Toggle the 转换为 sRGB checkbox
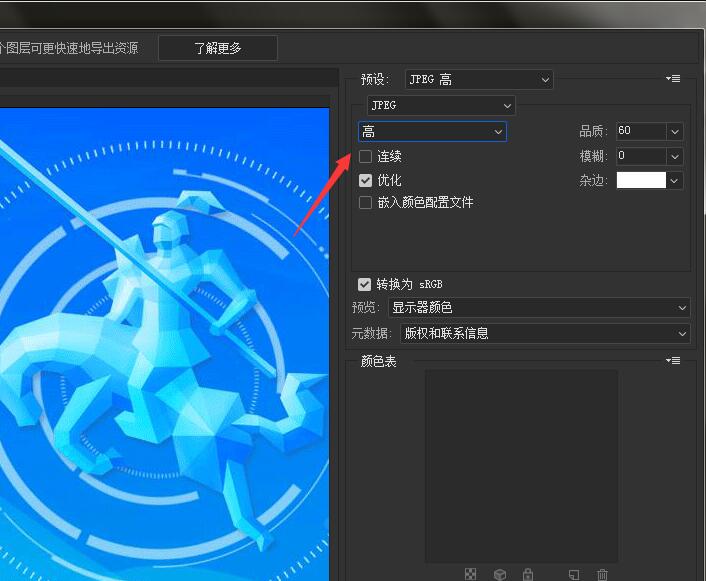706x581 pixels. [366, 284]
